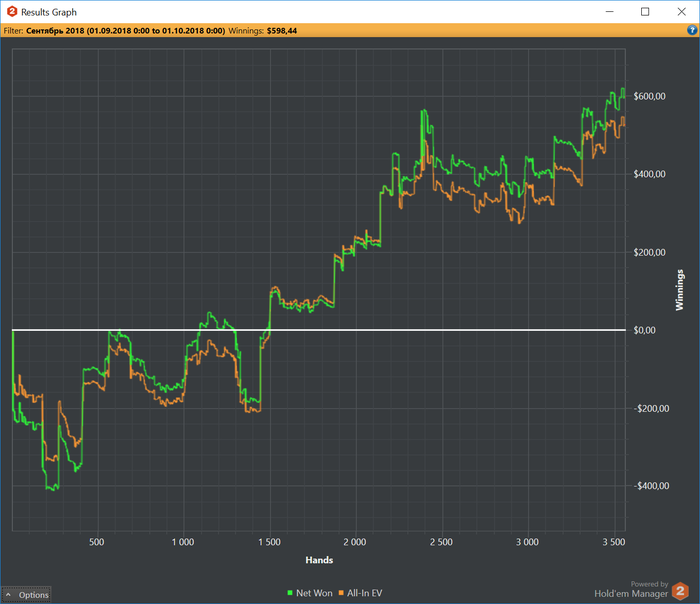Click the Hands axis title

click(319, 560)
